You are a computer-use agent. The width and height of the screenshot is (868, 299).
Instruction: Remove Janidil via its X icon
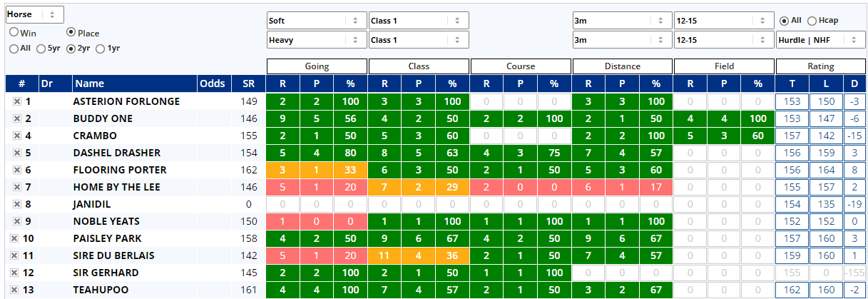[x=16, y=204]
